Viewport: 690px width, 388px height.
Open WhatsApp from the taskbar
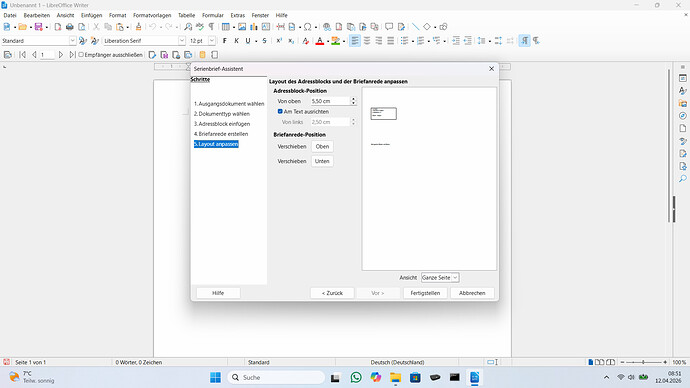point(356,377)
